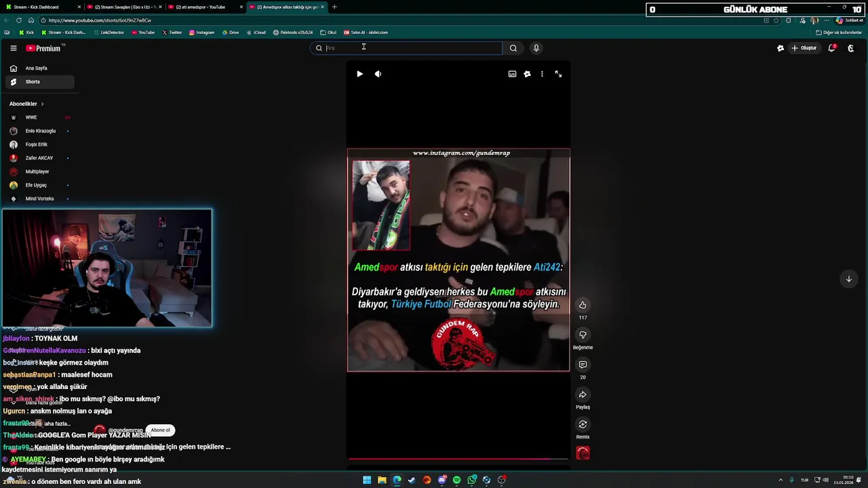Open Kick bookmark
The image size is (868, 488).
(x=26, y=33)
